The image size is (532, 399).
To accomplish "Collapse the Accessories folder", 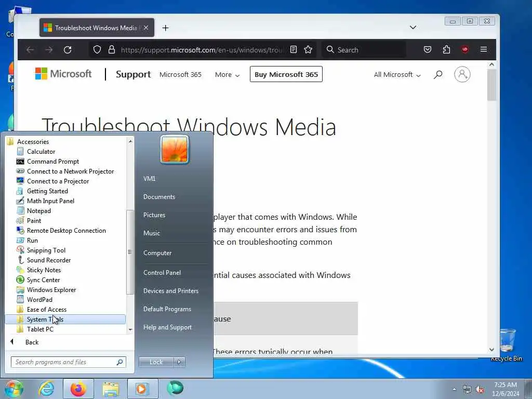I will [33, 141].
